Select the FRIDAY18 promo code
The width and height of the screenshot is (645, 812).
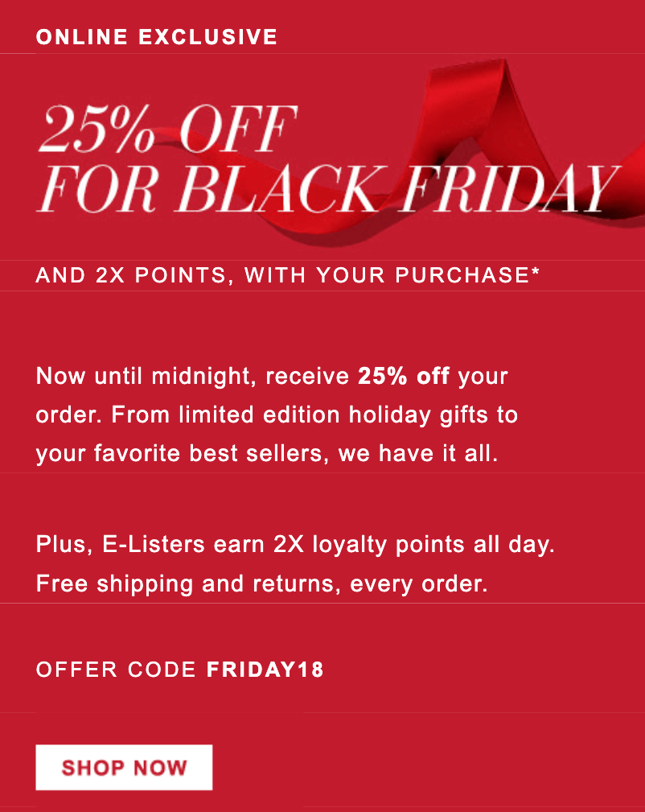coord(265,670)
